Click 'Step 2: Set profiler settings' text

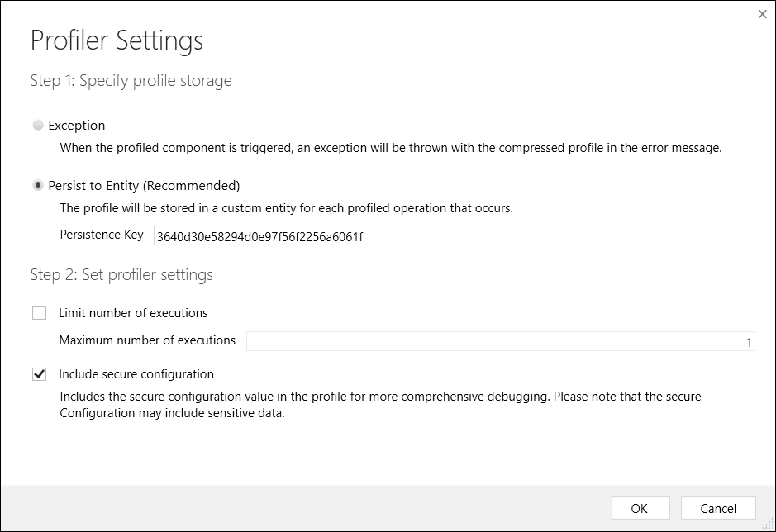[121, 274]
